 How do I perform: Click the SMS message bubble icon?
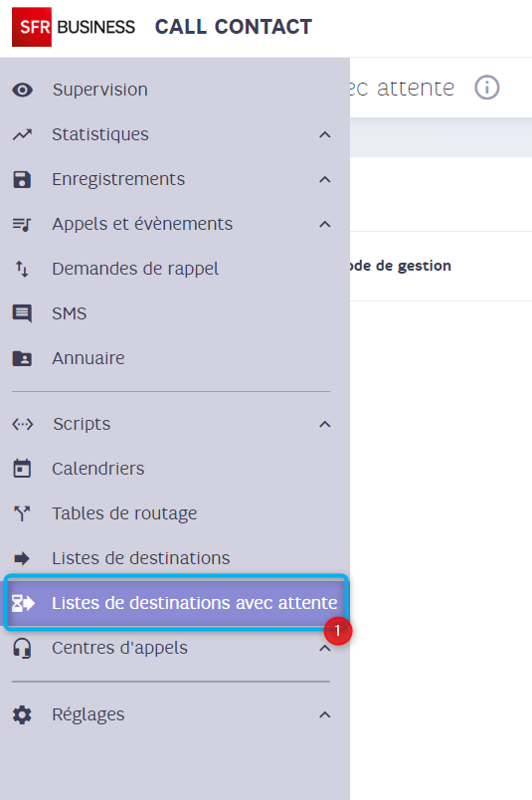[22, 313]
